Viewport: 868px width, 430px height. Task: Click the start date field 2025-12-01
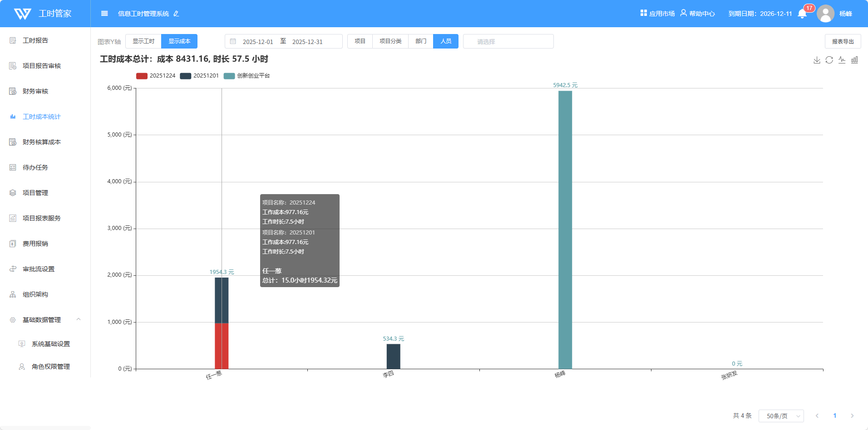[x=258, y=42]
